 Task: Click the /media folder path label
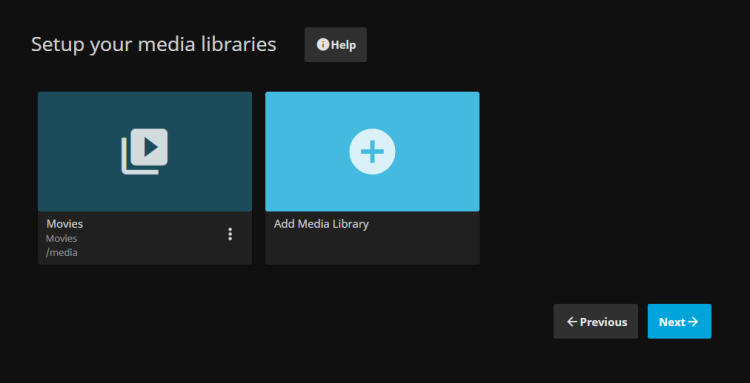(62, 252)
